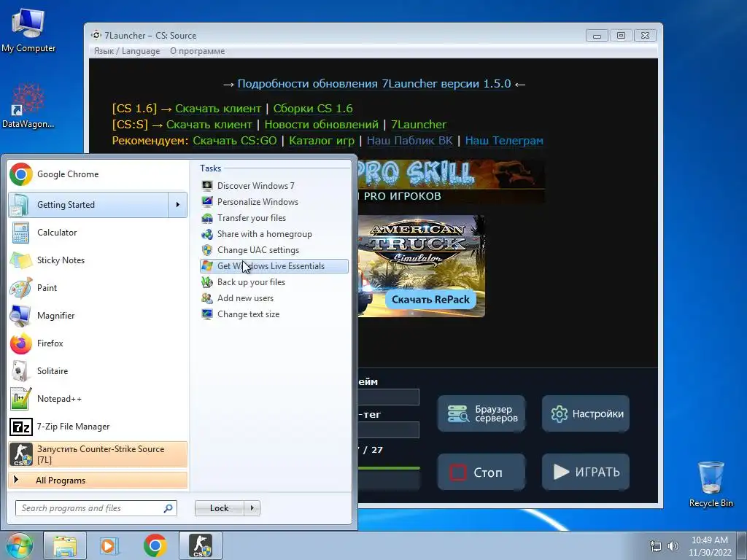Select the Getting Started menu entry

[x=88, y=205]
